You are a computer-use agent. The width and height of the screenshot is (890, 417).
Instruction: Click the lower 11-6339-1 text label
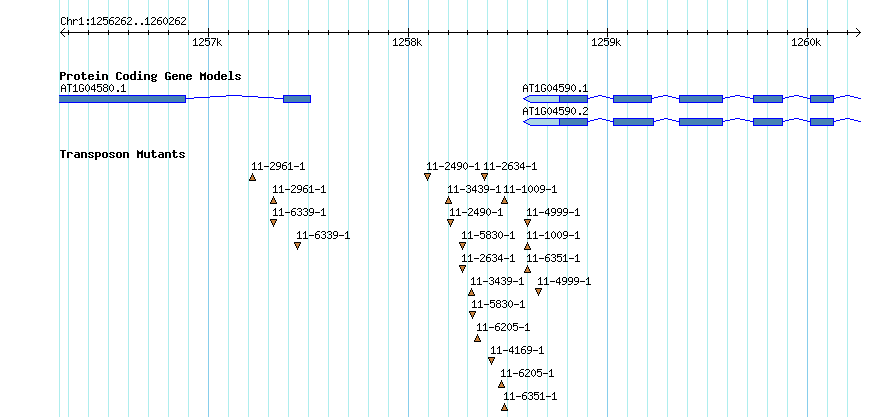coord(323,235)
